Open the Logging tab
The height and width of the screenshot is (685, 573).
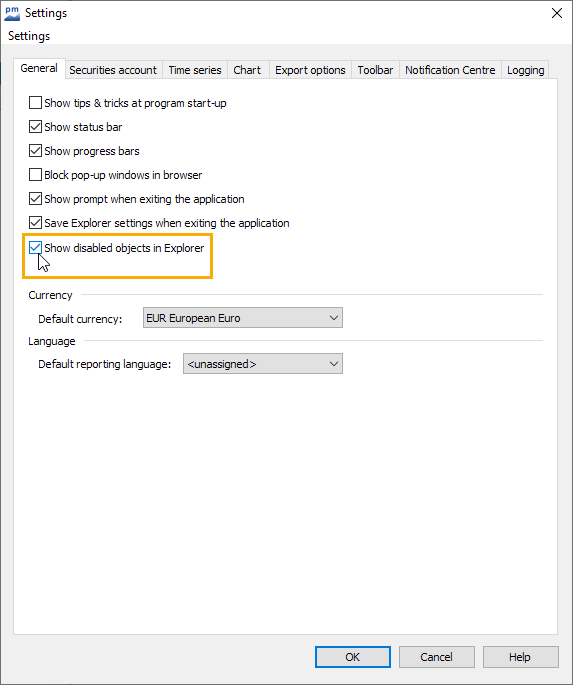point(525,70)
